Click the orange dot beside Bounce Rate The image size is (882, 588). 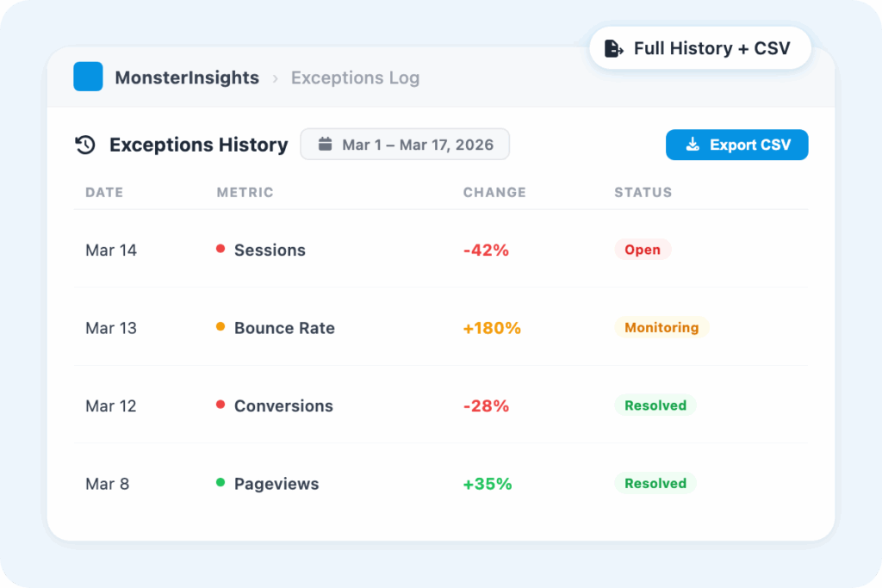[x=220, y=327]
